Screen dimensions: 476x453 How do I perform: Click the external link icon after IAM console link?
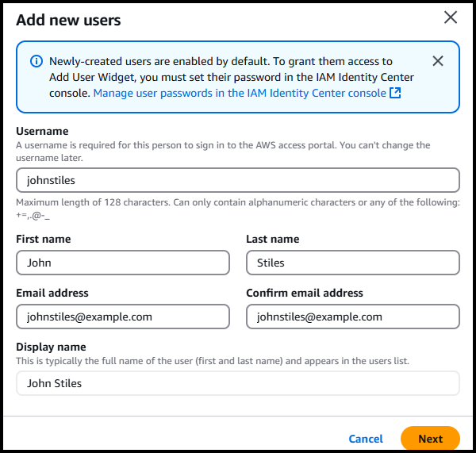tap(395, 93)
